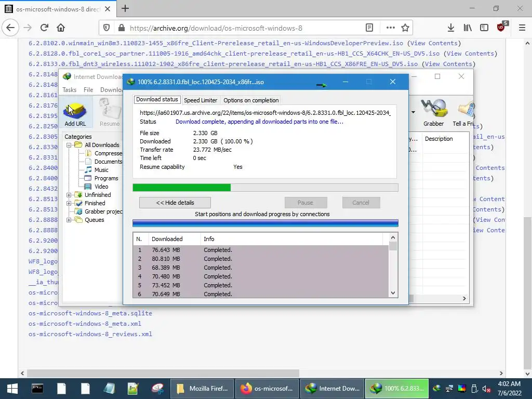Expand the Queues category
This screenshot has height=399, width=532.
[x=69, y=220]
